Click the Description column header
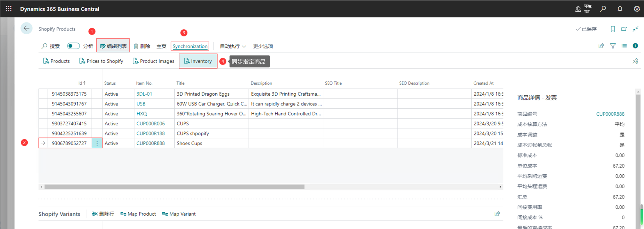 click(261, 83)
